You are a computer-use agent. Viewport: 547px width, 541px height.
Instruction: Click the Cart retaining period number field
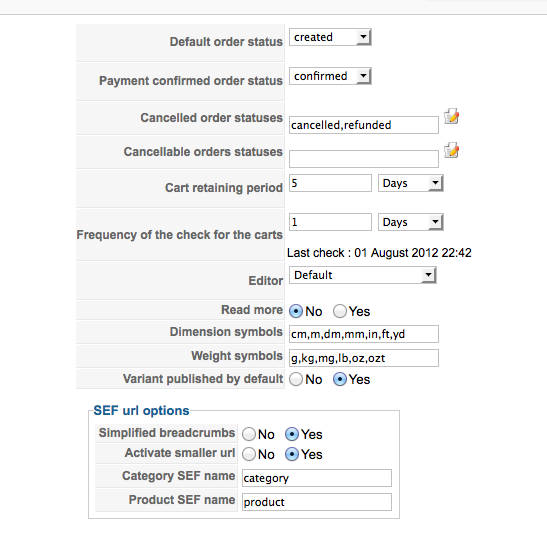(x=330, y=183)
